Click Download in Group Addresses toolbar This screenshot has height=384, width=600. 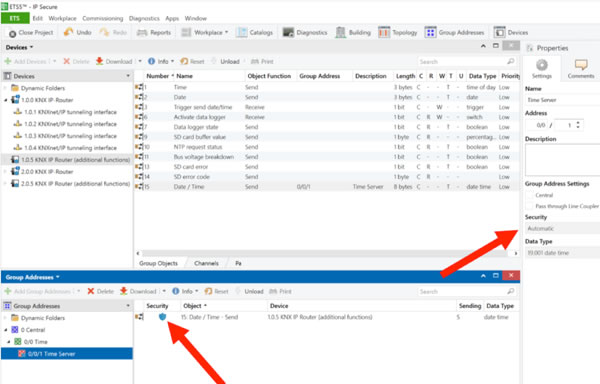tap(139, 291)
